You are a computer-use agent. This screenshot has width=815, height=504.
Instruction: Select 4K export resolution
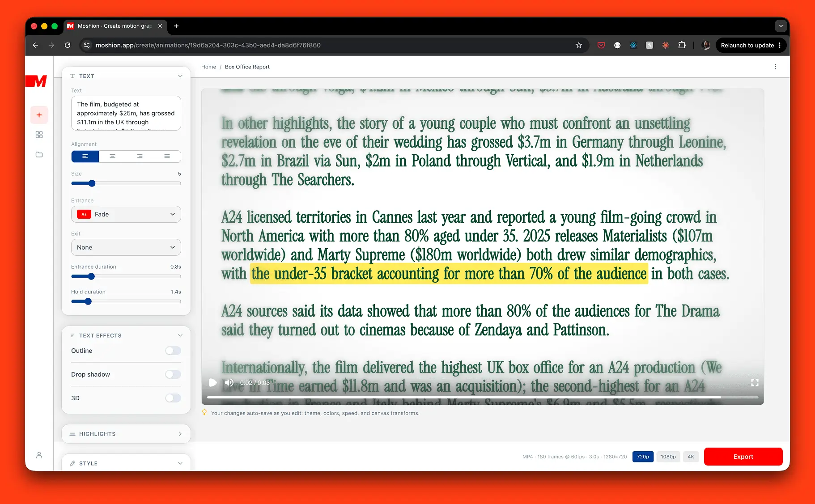point(691,457)
